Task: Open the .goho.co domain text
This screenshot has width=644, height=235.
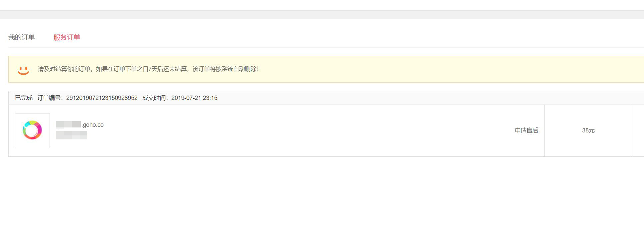Action: coord(93,125)
